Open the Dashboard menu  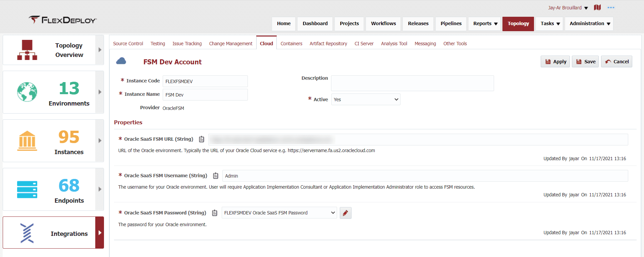(315, 24)
